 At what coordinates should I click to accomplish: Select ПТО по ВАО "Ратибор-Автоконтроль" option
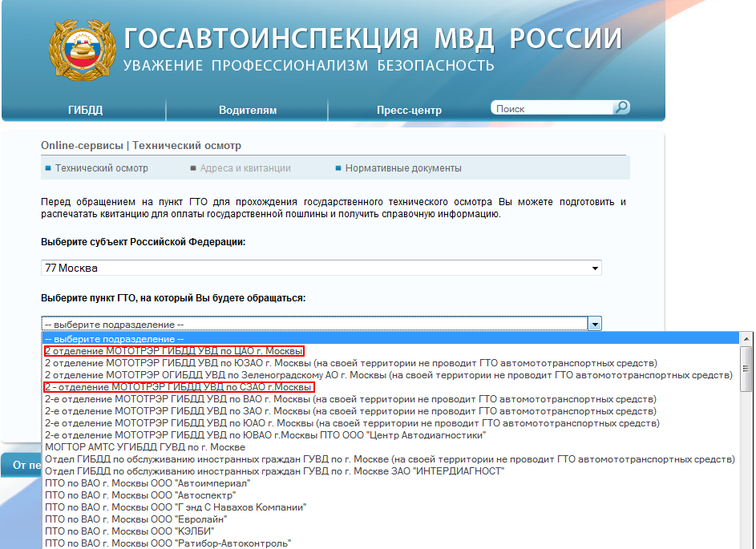(x=390, y=543)
